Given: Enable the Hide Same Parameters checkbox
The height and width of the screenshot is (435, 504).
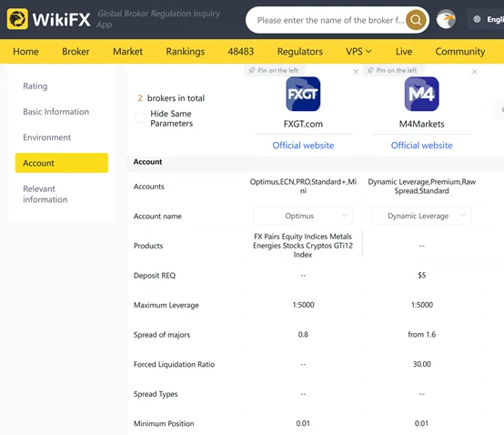Looking at the screenshot, I should 140,118.
